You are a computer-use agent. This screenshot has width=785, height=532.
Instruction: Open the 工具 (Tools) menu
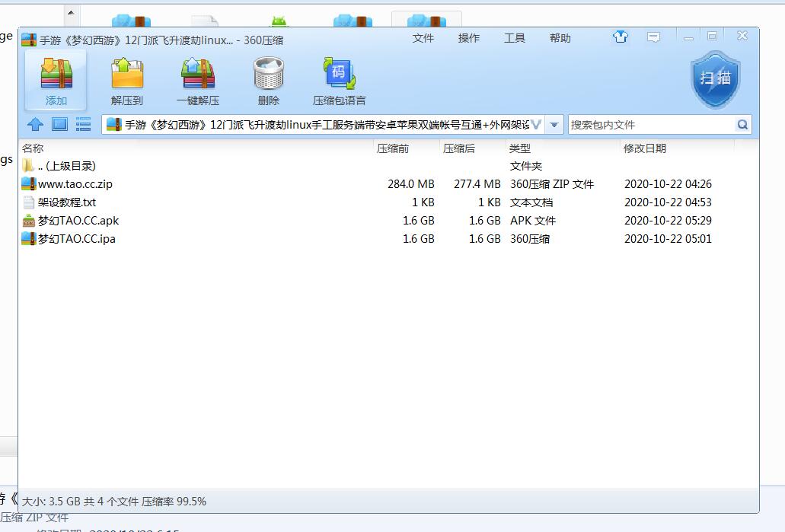pyautogui.click(x=515, y=38)
